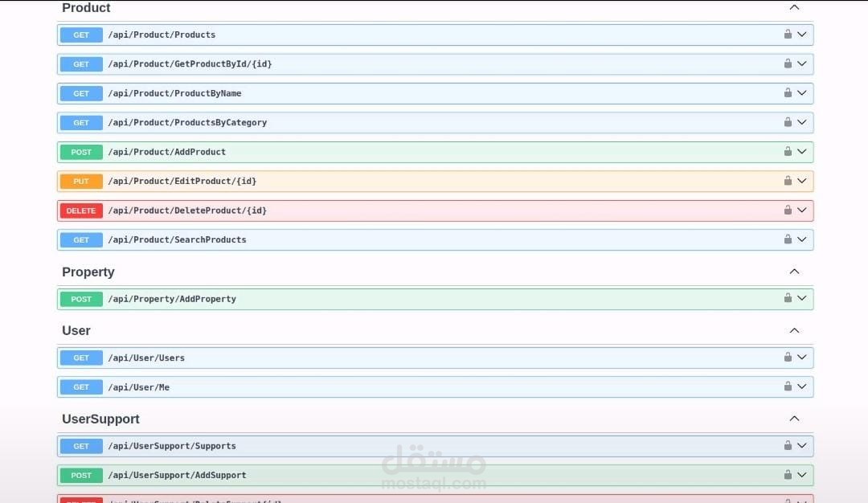
Task: Expand the /api/User/Me endpoint chevron
Action: [x=801, y=386]
